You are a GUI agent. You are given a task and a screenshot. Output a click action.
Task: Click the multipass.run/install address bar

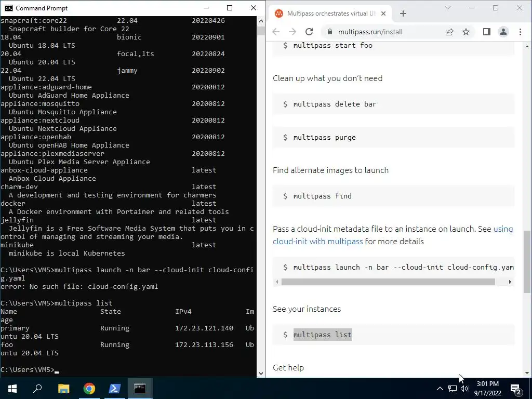370,32
